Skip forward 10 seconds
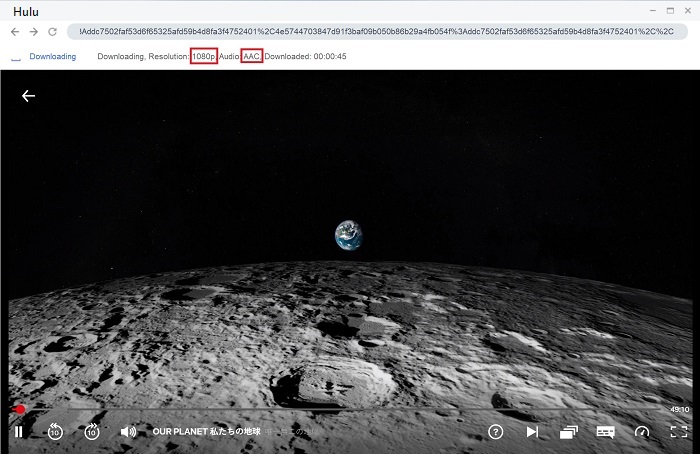This screenshot has width=700, height=454. coord(92,432)
